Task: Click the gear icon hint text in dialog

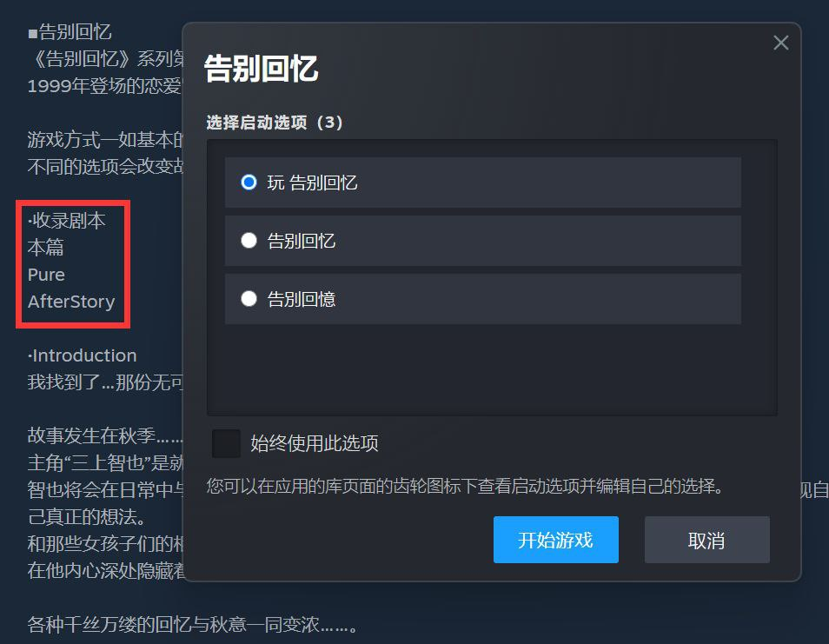Action: coord(465,486)
